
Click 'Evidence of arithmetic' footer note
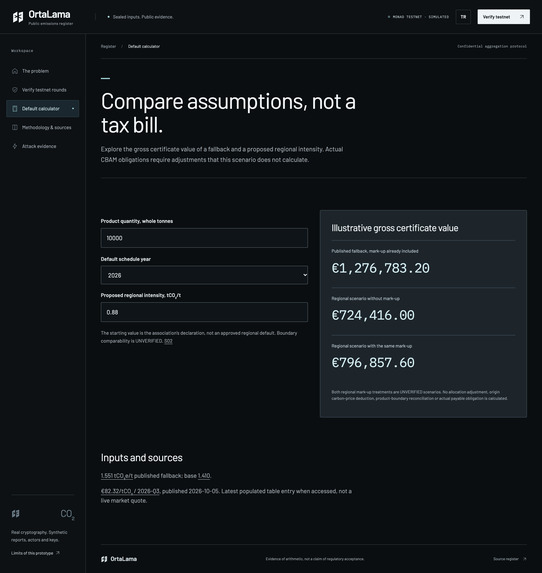pyautogui.click(x=315, y=559)
